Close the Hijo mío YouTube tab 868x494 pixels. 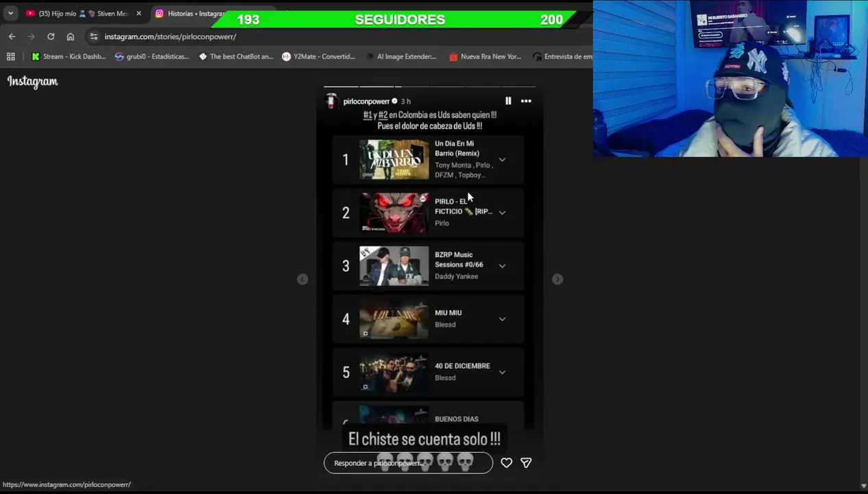pos(138,13)
